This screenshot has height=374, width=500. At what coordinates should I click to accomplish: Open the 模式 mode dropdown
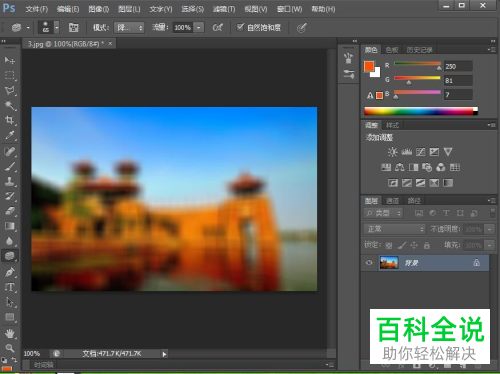point(129,27)
